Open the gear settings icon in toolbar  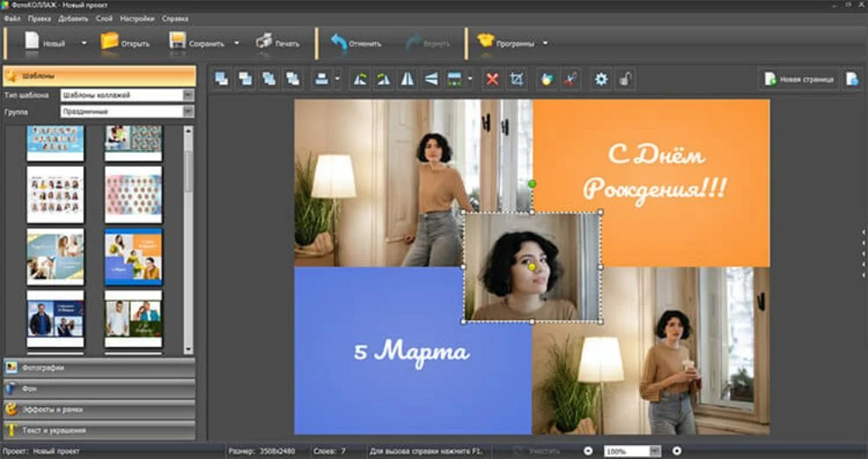pos(601,80)
